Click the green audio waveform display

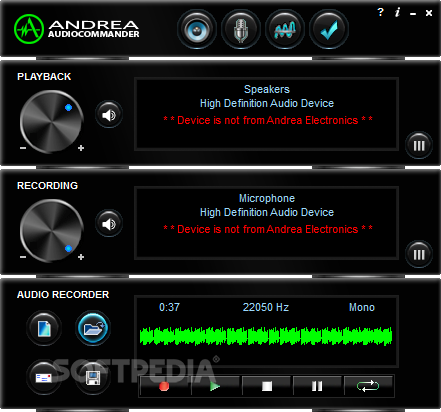click(x=266, y=336)
